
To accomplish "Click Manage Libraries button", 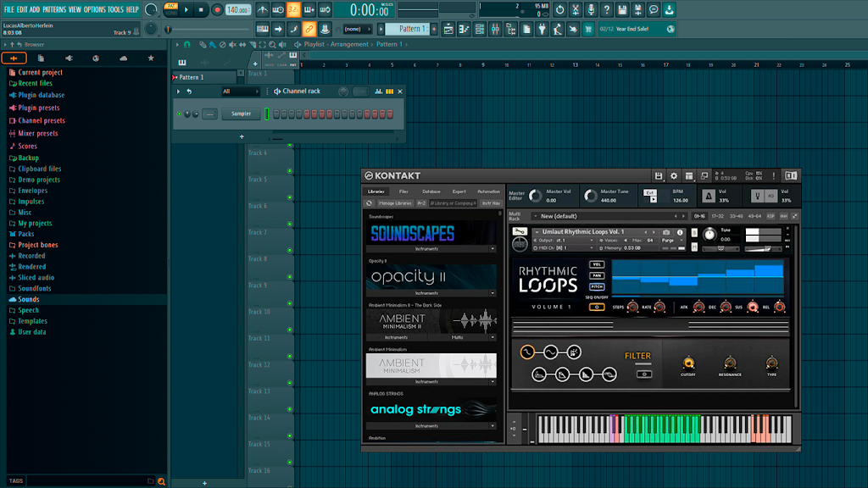I will 395,203.
